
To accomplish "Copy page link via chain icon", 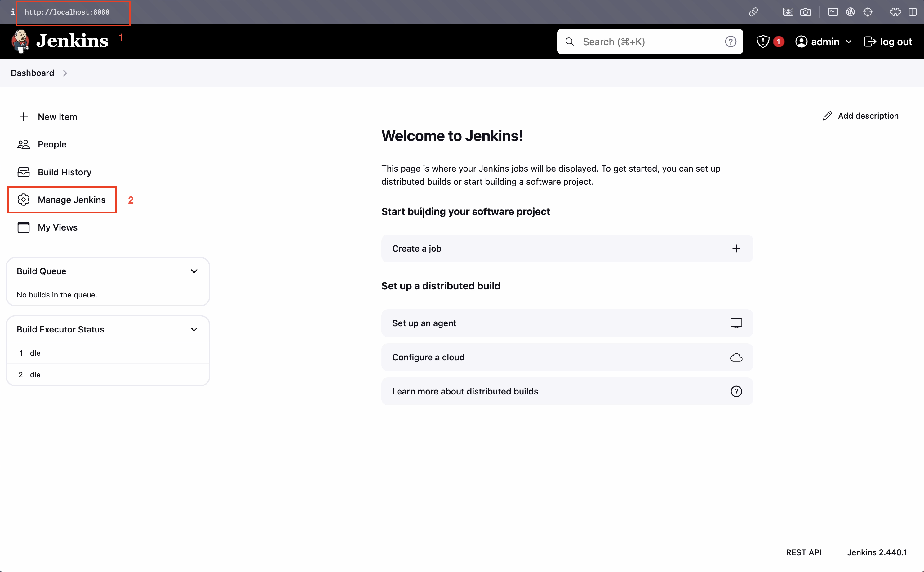I will tap(753, 12).
